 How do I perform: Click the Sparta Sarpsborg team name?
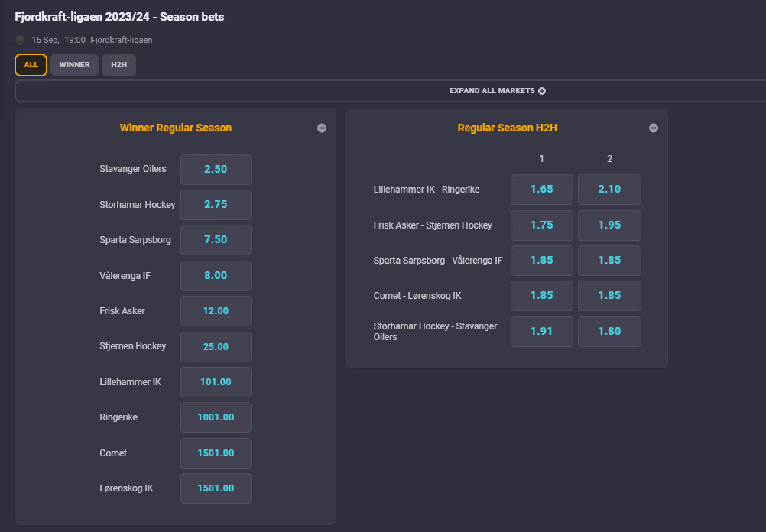(x=135, y=240)
